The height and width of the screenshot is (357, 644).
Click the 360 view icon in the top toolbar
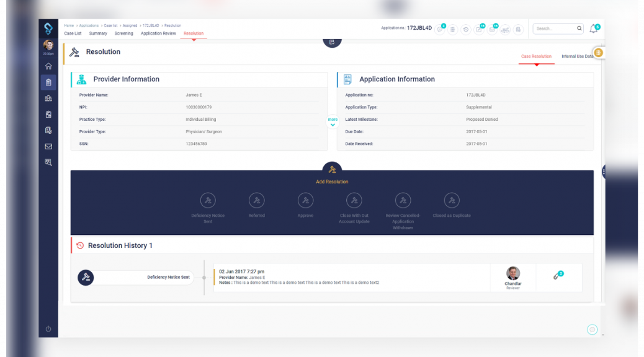505,30
